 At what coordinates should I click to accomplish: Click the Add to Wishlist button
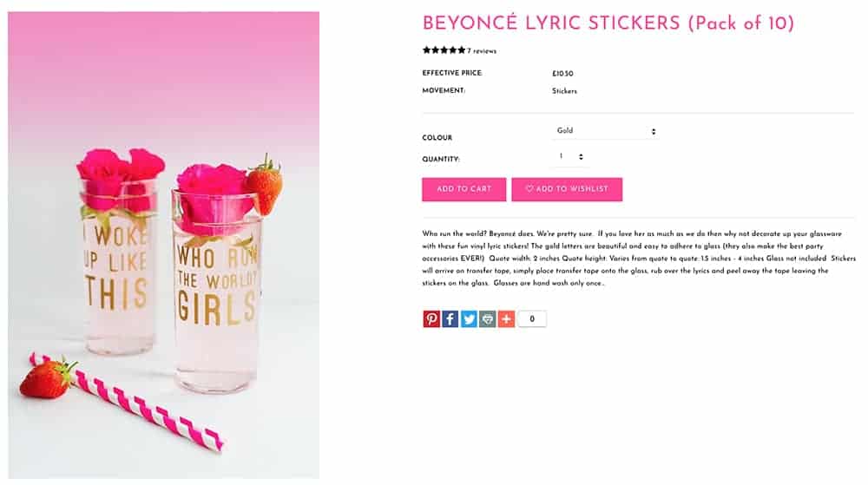point(567,189)
